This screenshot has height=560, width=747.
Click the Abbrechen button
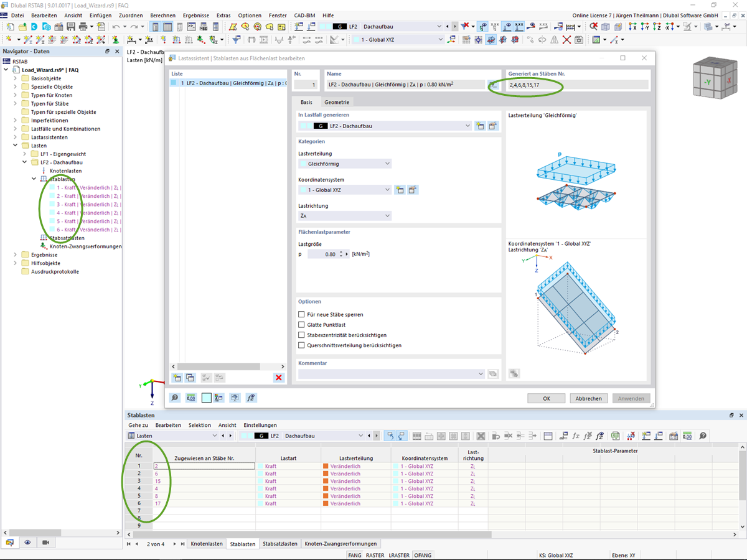[588, 398]
